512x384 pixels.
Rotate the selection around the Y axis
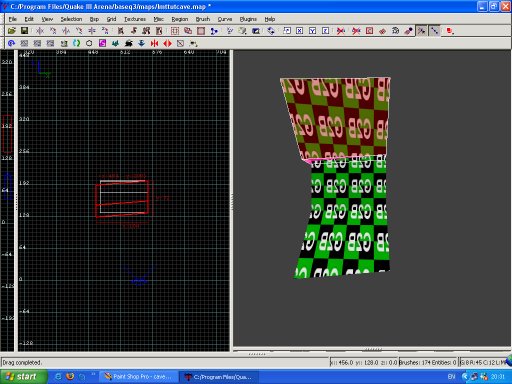[79, 31]
